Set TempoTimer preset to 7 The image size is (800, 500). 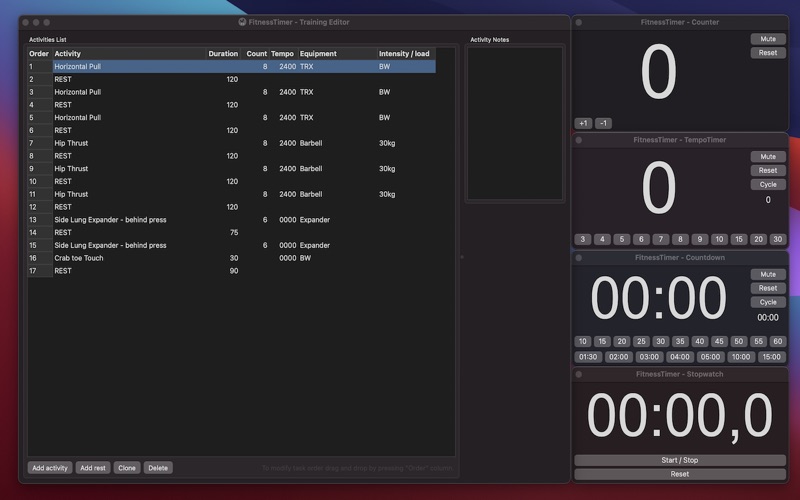[x=661, y=239]
